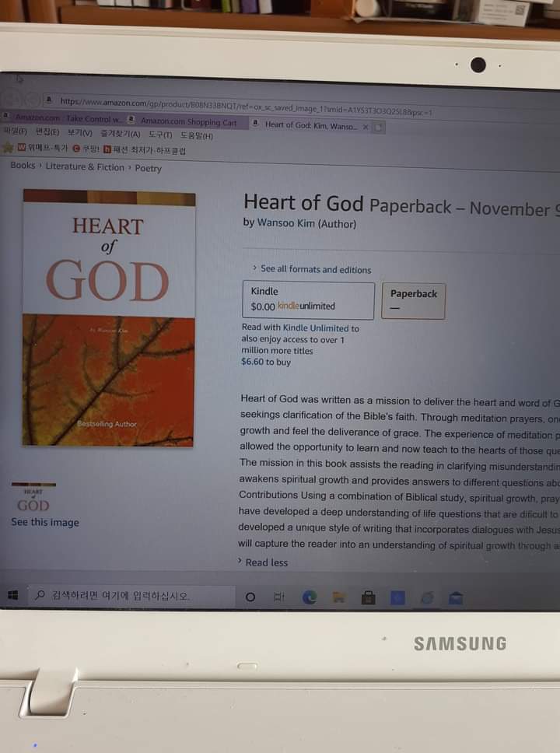560x753 pixels.
Task: Click the $6.60 to buy link
Action: [x=266, y=362]
